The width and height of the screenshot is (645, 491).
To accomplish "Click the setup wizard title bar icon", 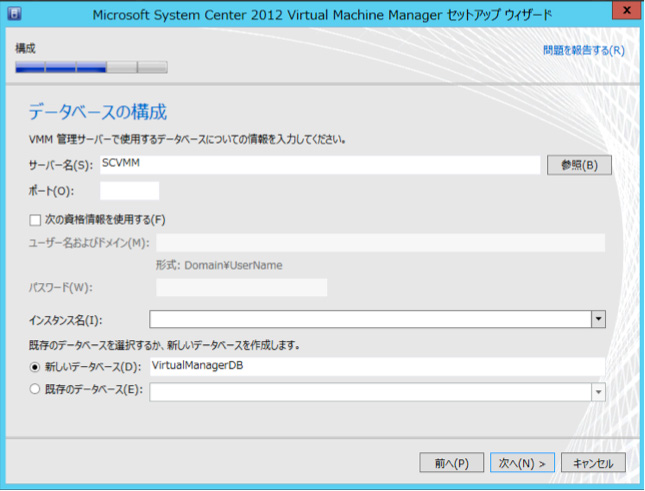I will pos(15,14).
